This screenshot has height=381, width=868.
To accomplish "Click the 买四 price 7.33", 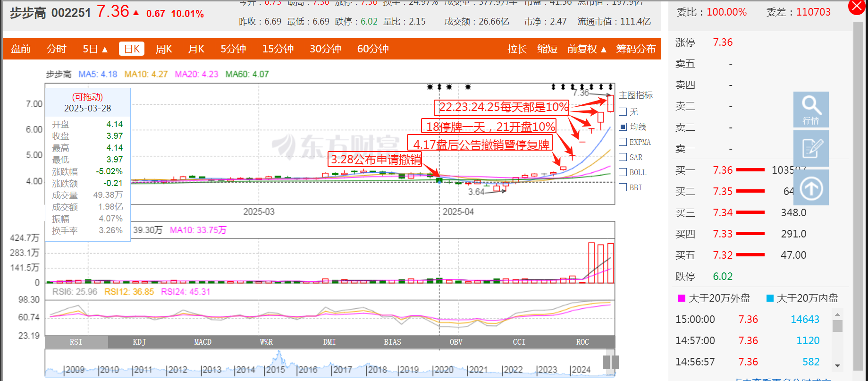I will click(723, 234).
